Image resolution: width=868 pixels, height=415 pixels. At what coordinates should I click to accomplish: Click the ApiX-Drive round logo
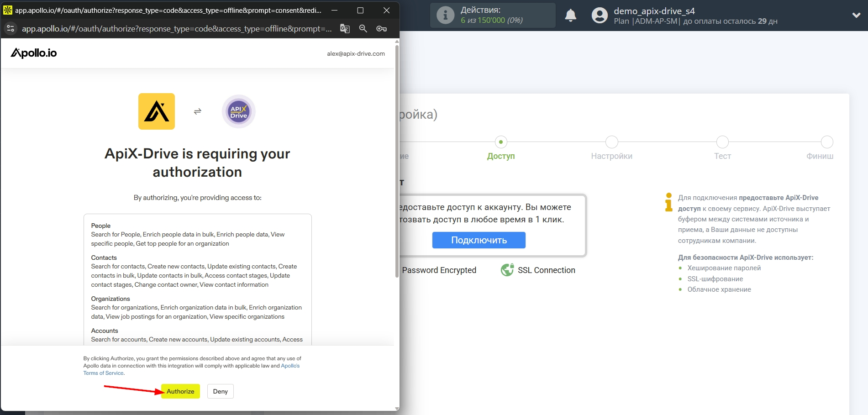(x=238, y=111)
